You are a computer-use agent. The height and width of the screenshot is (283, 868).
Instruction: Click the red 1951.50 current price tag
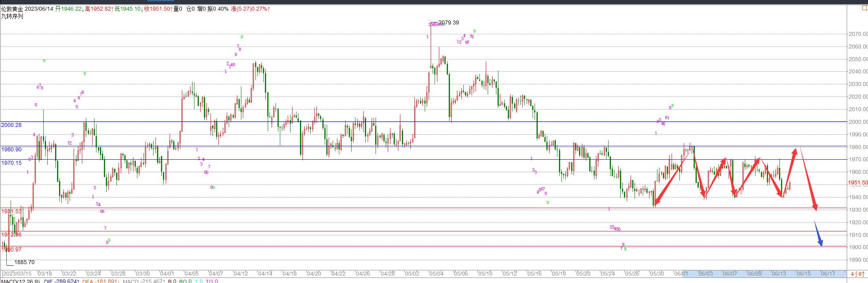tap(858, 182)
